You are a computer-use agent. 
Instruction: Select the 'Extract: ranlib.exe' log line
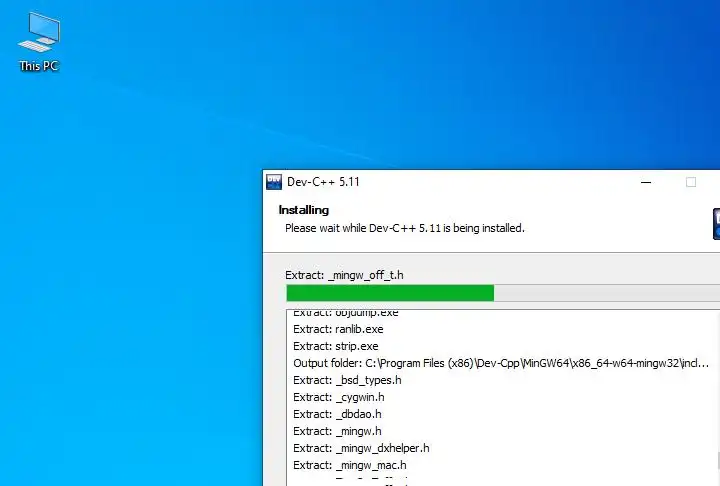tap(338, 329)
